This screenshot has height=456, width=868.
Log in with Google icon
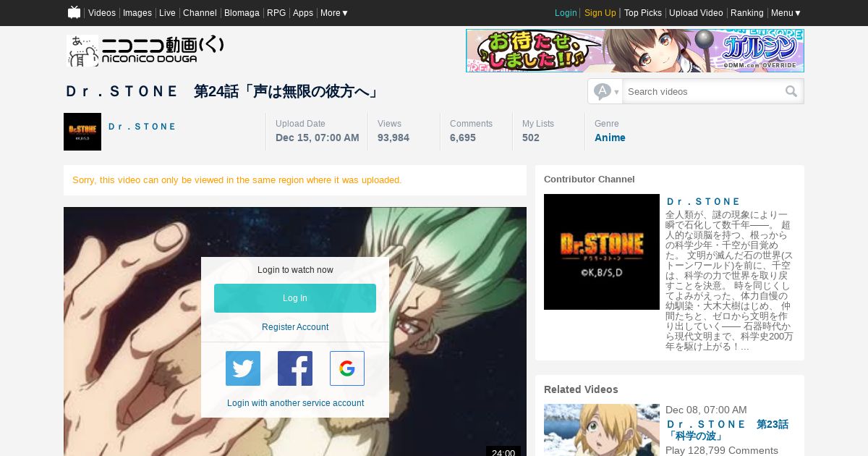point(347,368)
